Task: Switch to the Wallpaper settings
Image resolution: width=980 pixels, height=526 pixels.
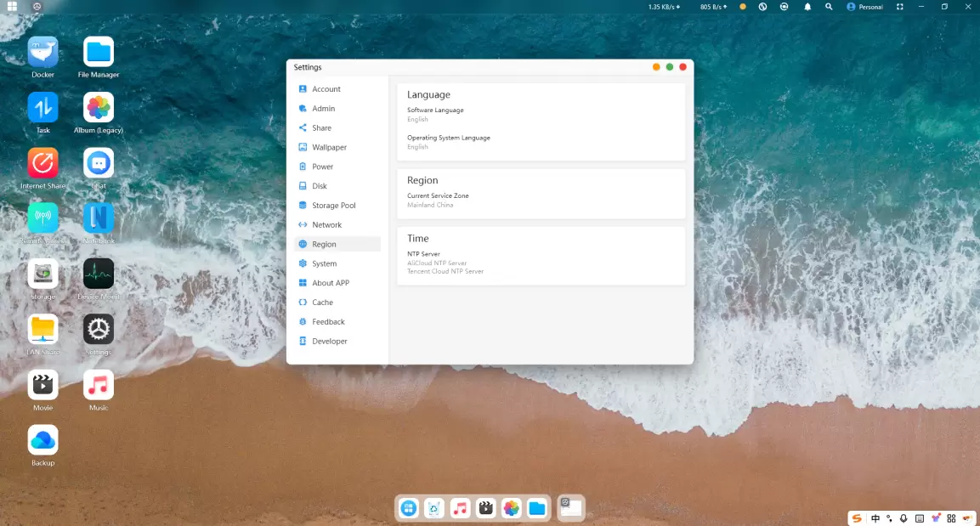Action: (329, 147)
